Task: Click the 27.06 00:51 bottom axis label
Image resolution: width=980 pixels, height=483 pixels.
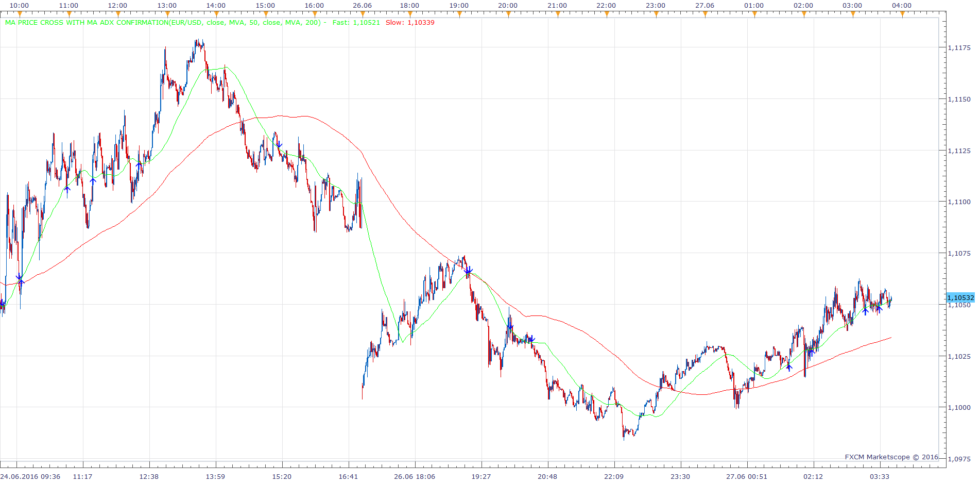Action: pos(747,476)
